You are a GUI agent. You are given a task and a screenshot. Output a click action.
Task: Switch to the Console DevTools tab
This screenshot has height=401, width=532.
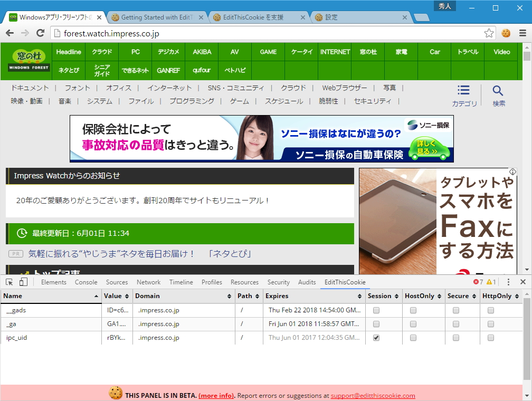coord(86,282)
